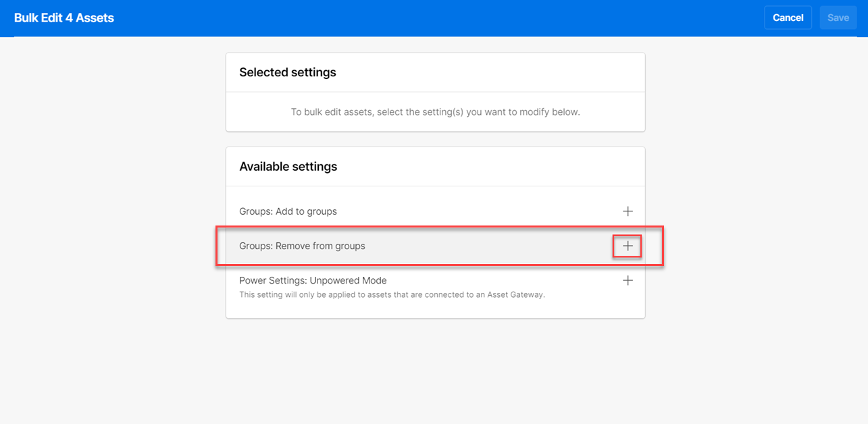Click the "Selected settings" heading
Screen dimensions: 868x424
(288, 72)
